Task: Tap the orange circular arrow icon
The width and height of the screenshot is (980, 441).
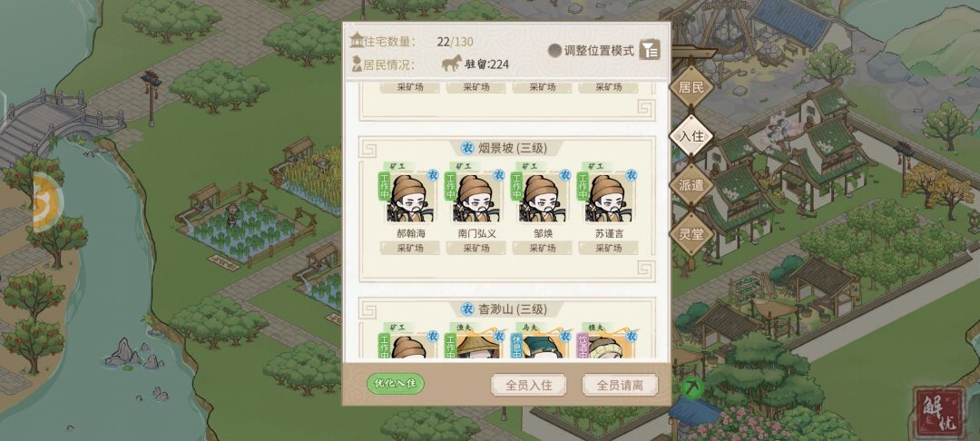Action: point(48,202)
